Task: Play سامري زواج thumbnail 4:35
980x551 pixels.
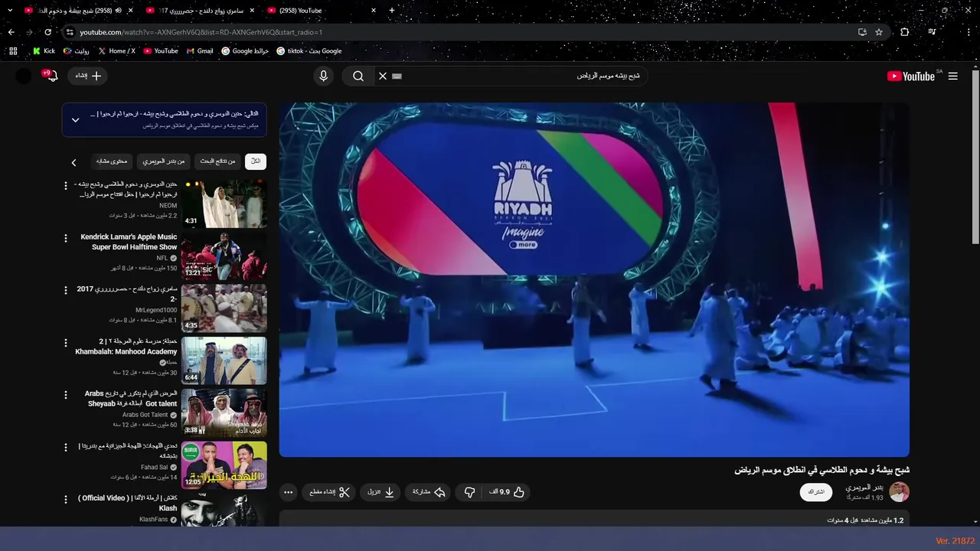Action: pyautogui.click(x=224, y=308)
